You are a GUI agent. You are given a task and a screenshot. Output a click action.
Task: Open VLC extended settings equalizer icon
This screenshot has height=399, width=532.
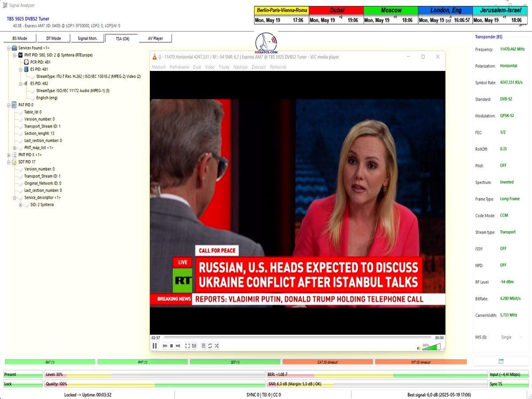click(x=194, y=346)
